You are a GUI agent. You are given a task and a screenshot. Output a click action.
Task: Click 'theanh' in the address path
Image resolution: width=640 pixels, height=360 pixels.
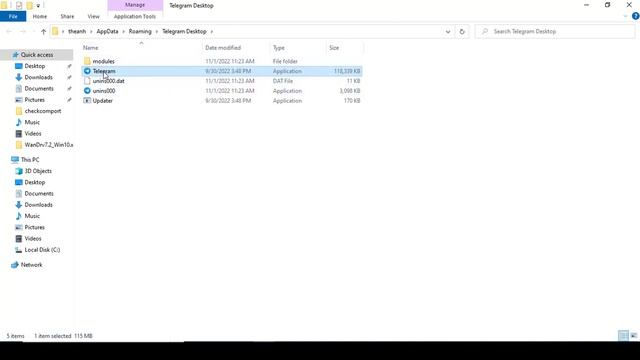(x=77, y=31)
